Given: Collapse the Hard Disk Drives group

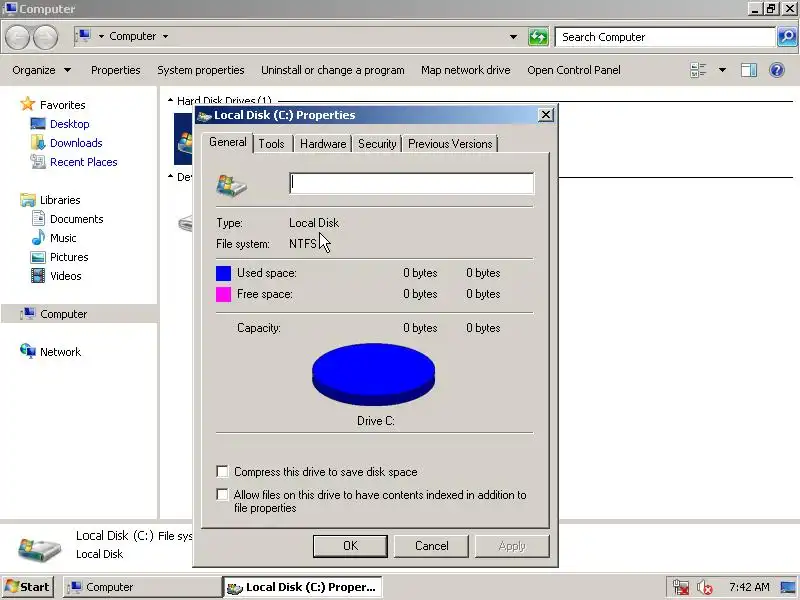Looking at the screenshot, I should (170, 101).
